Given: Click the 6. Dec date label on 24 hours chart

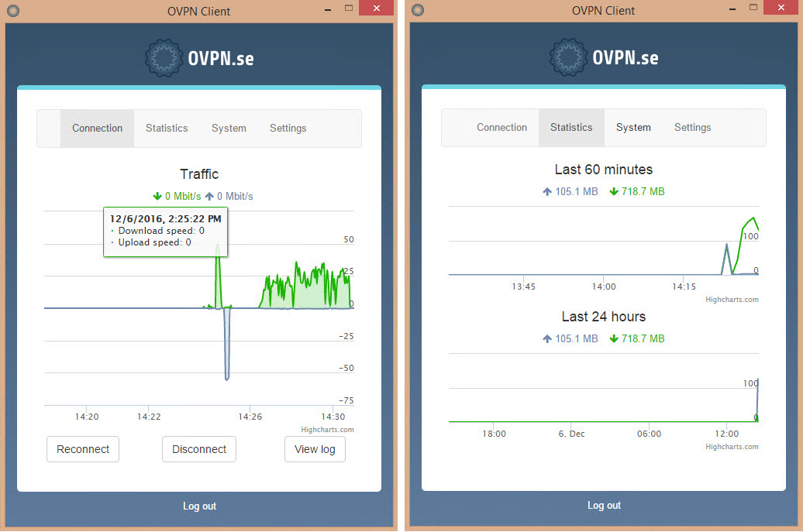Looking at the screenshot, I should (571, 434).
